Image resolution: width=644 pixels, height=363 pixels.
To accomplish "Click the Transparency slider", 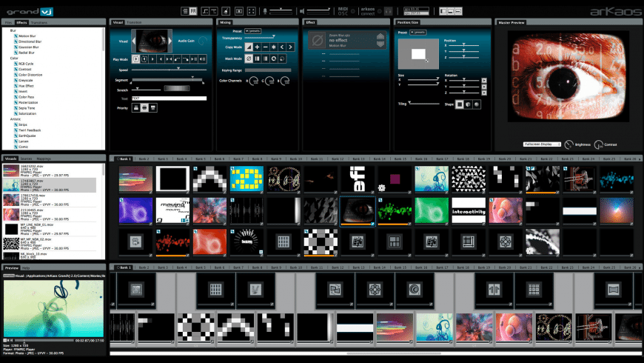I will click(x=260, y=37).
